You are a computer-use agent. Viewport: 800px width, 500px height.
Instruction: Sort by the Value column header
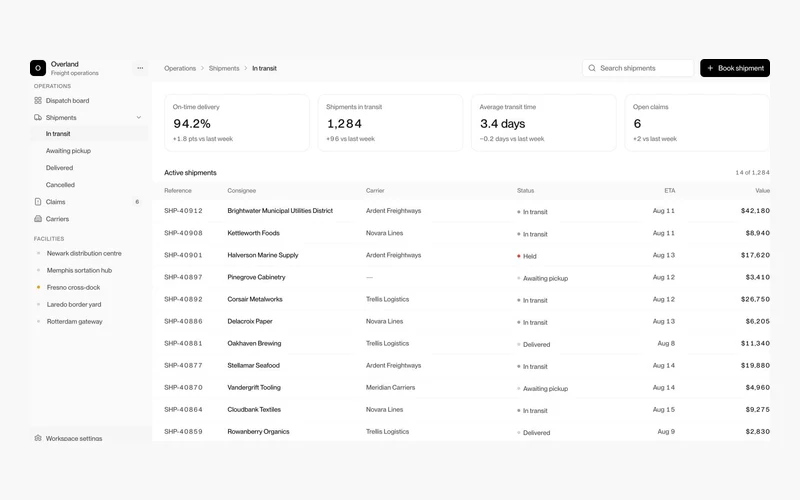point(762,191)
